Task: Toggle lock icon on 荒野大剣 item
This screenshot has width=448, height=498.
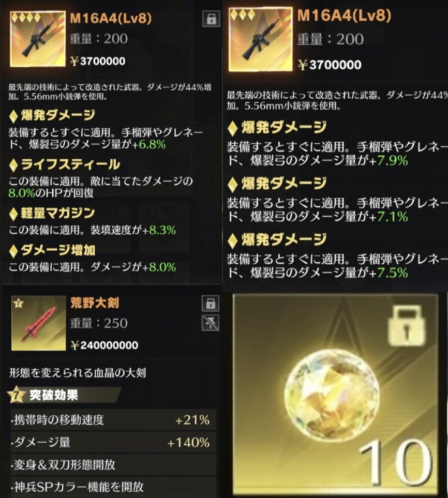Action: click(211, 304)
